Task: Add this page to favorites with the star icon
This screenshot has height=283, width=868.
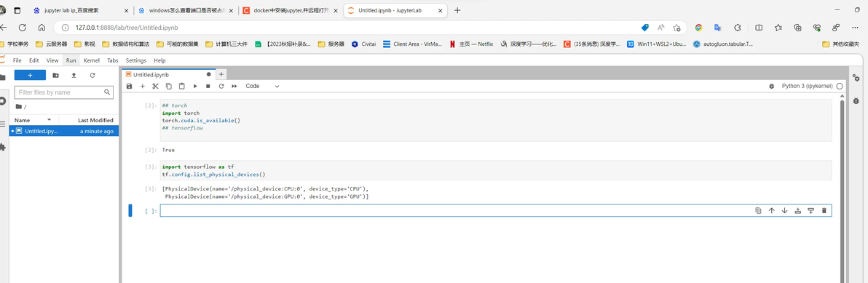Action: click(676, 28)
